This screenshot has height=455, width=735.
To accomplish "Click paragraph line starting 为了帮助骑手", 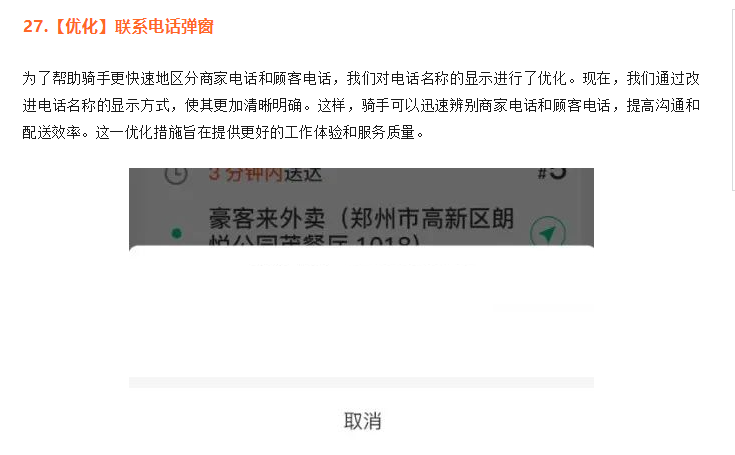I will 361,78.
